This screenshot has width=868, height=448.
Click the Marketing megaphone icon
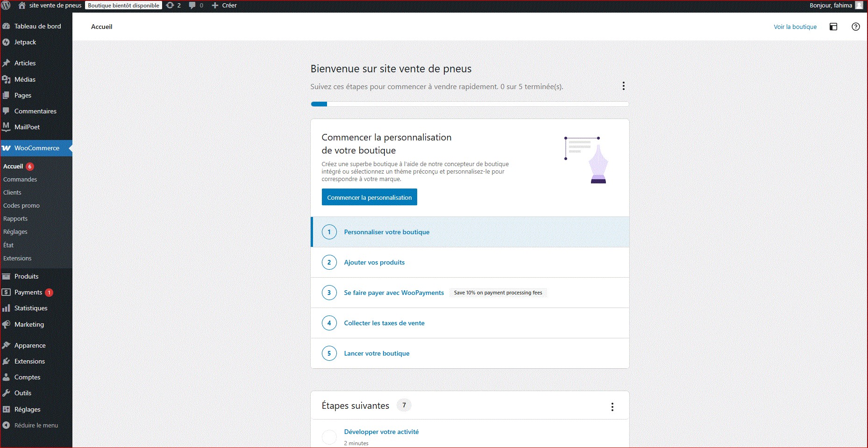click(x=6, y=324)
